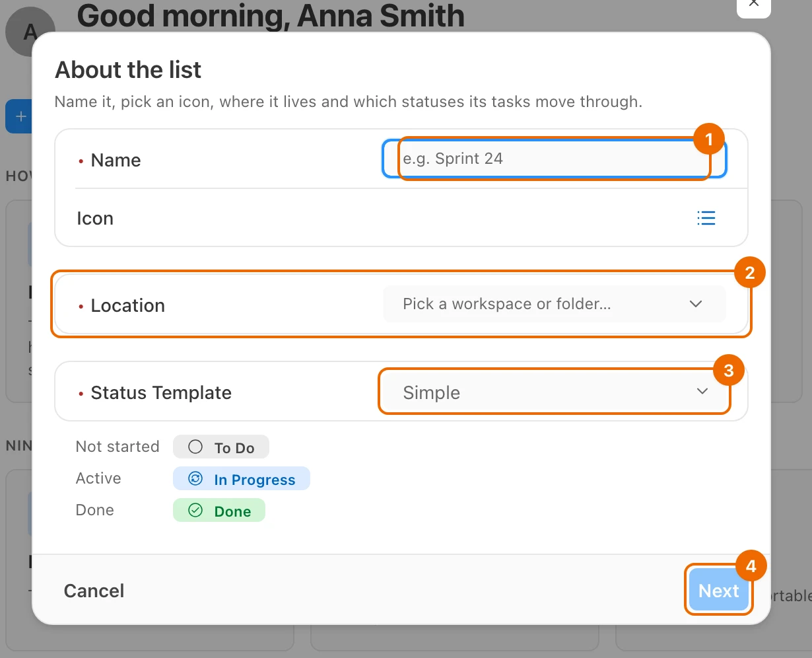This screenshot has height=658, width=812.
Task: Click the About the list heading
Action: [128, 70]
